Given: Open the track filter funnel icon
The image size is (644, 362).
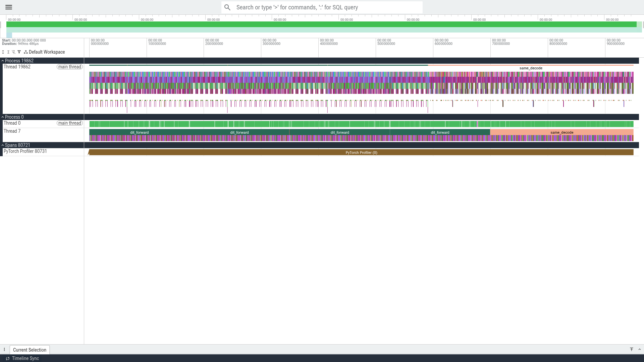Looking at the screenshot, I should tap(19, 52).
